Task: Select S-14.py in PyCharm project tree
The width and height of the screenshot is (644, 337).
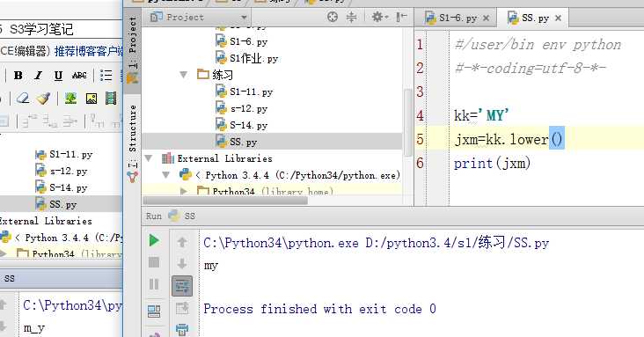Action: [242, 125]
